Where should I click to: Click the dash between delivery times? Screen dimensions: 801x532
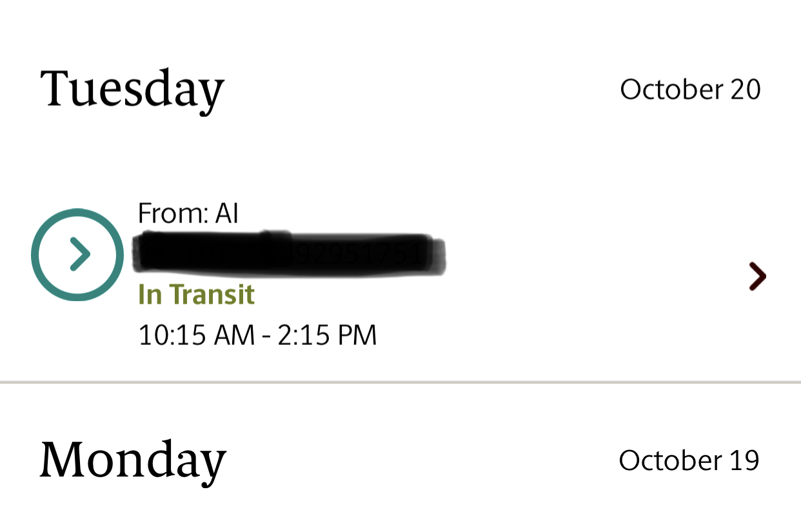[x=266, y=337]
